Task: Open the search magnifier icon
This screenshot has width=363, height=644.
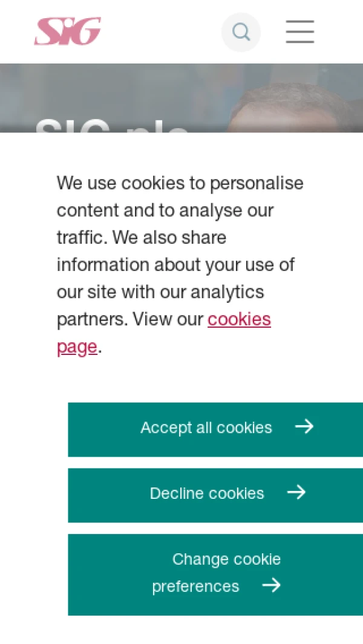Action: pos(241,32)
